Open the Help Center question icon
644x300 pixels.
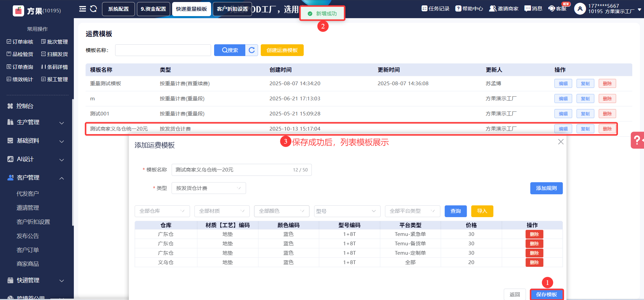(458, 8)
